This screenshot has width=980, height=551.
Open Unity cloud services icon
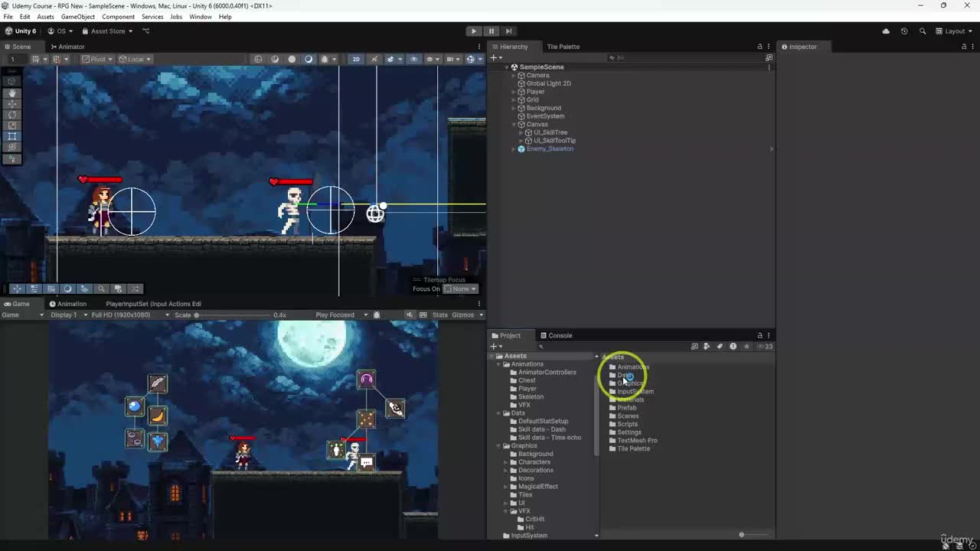886,31
